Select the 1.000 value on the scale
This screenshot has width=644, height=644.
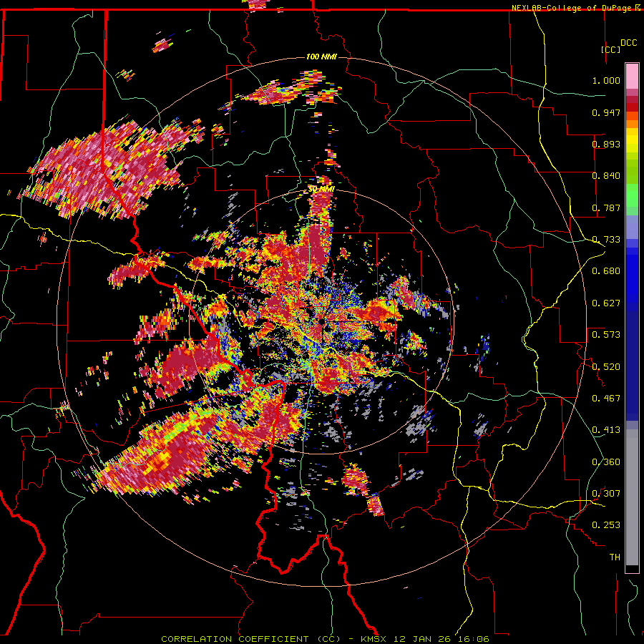[606, 80]
